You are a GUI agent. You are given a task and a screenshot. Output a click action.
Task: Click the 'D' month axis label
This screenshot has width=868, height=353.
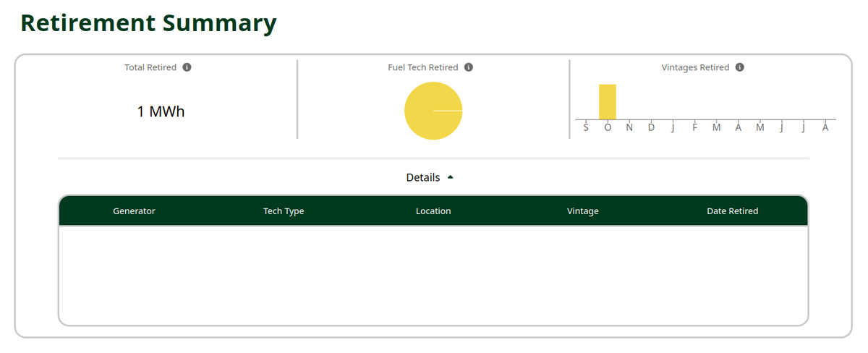point(651,127)
